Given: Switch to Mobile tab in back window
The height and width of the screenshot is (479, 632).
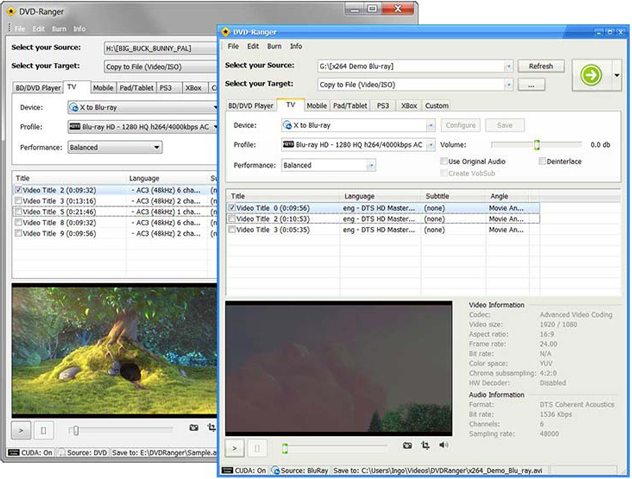Looking at the screenshot, I should click(x=103, y=88).
